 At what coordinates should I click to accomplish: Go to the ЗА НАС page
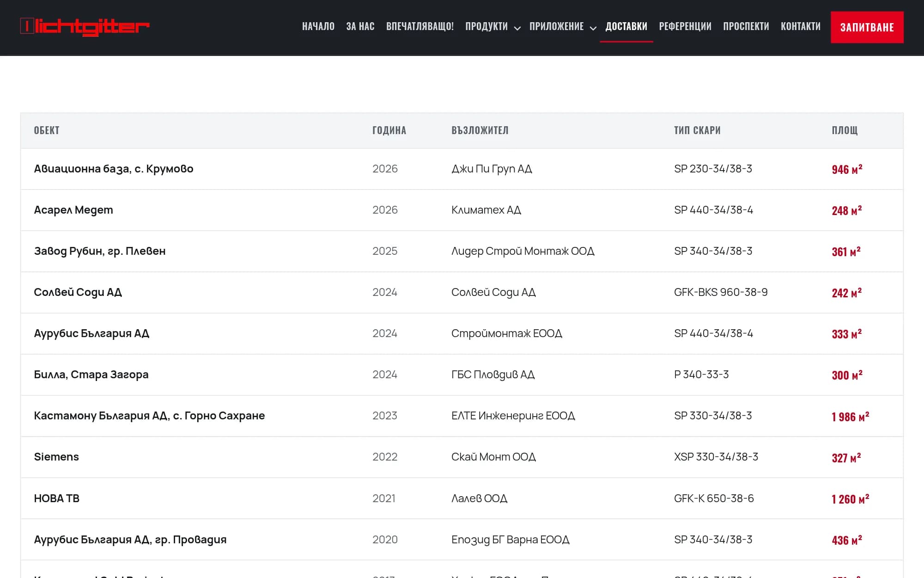360,26
